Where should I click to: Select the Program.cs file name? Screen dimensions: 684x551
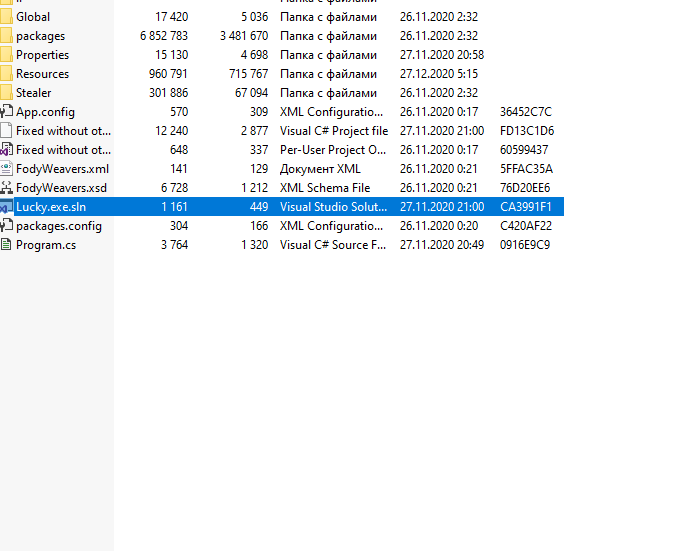tap(46, 245)
